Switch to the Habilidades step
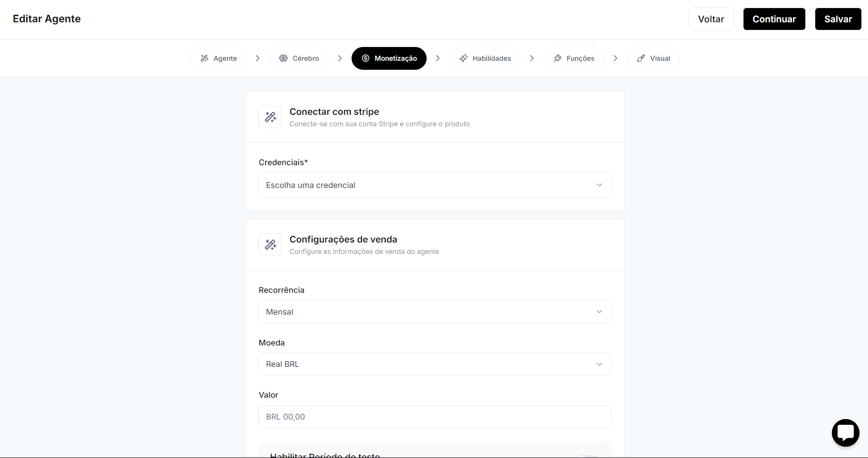 [x=485, y=58]
